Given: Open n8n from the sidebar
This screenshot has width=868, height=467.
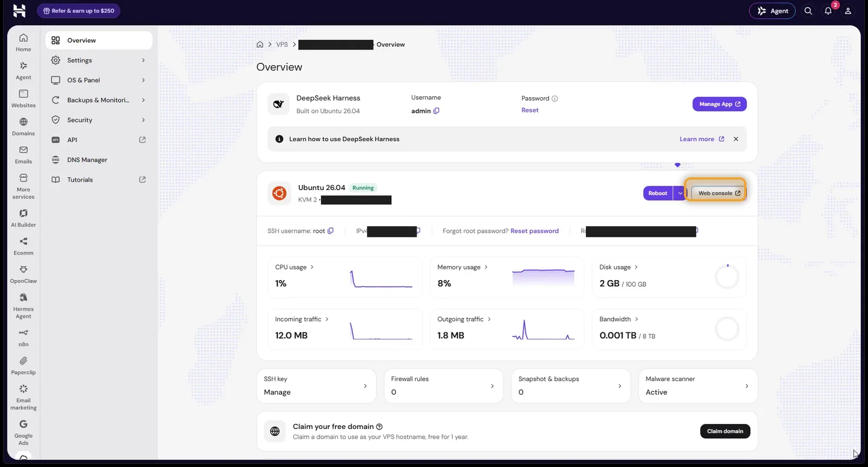Looking at the screenshot, I should 23,337.
